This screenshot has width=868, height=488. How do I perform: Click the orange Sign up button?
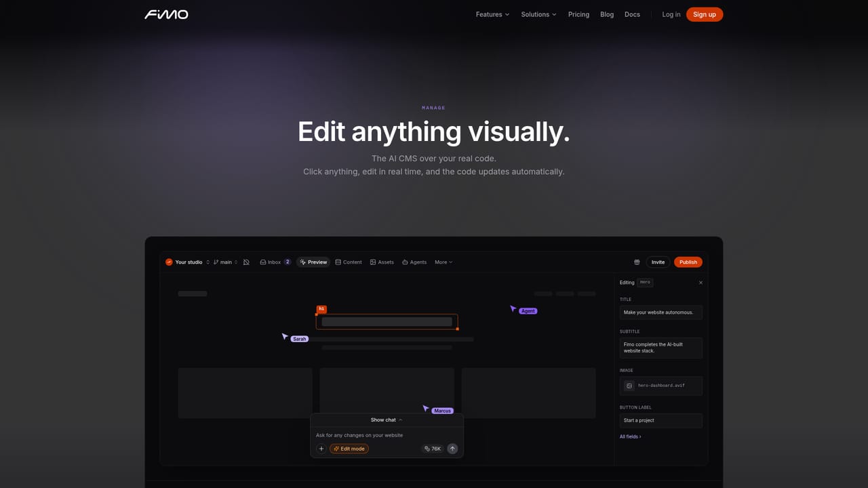(705, 14)
